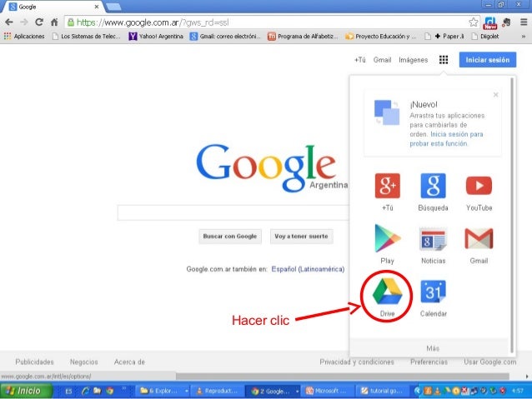Click the Voy a tener suerte button

point(301,237)
